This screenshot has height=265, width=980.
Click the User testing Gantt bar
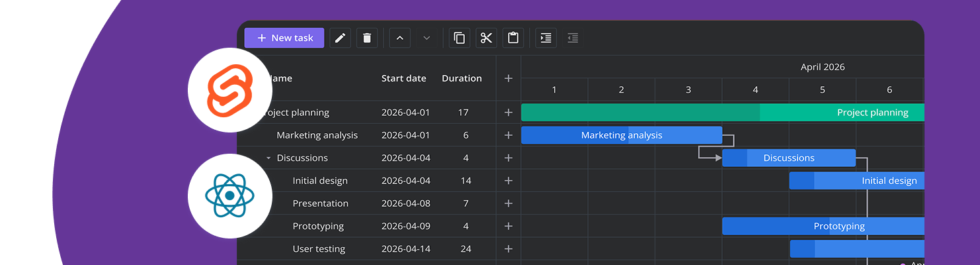pos(857,249)
